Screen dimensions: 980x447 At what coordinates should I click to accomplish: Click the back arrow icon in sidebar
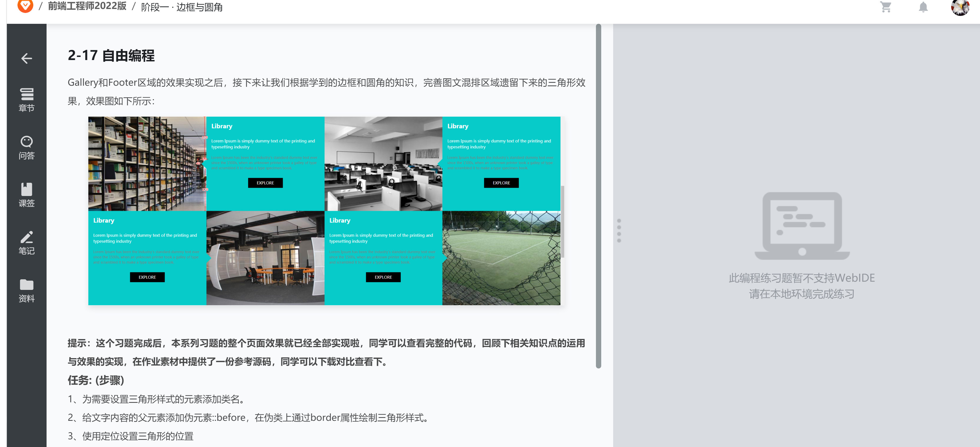point(26,58)
